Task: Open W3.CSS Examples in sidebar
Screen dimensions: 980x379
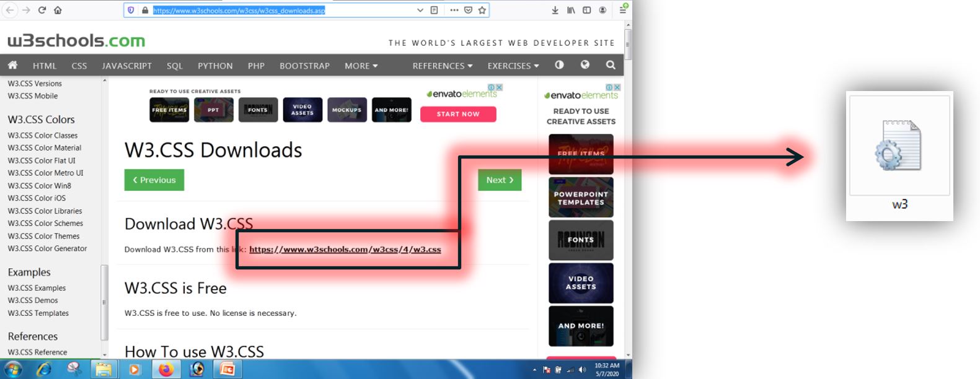Action: 37,288
